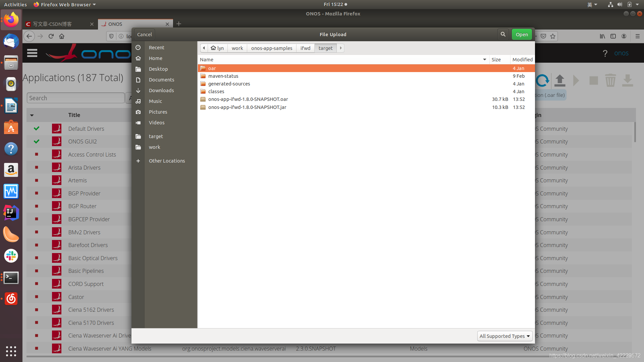Open Files manager from the dock
644x362 pixels.
[11, 63]
